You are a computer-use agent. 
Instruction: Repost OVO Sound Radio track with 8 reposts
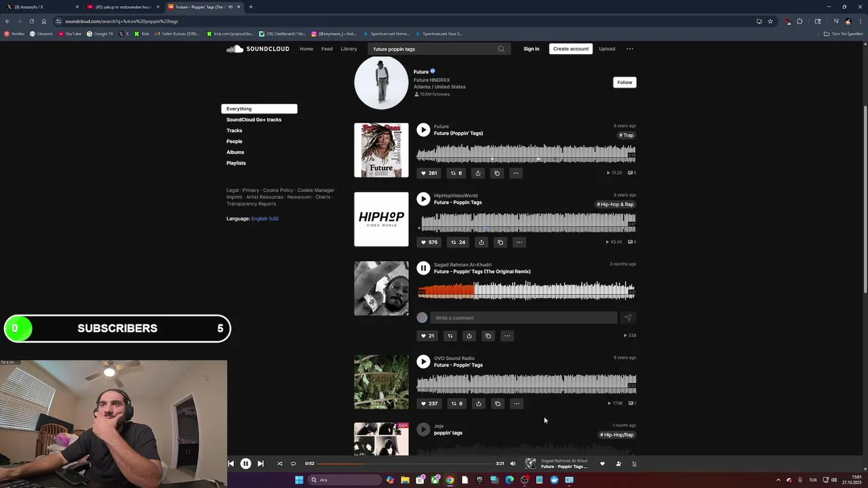[x=457, y=403]
